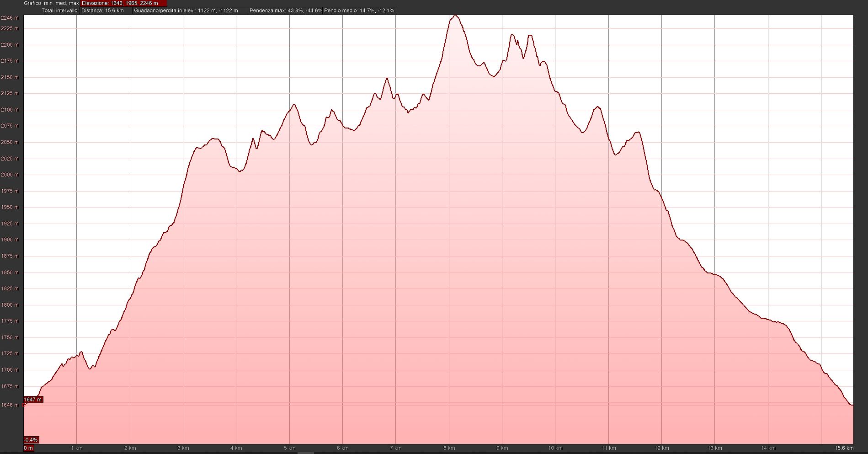Click the grey resize handle at bottom edge
Image resolution: width=868 pixels, height=454 pixels.
306,453
